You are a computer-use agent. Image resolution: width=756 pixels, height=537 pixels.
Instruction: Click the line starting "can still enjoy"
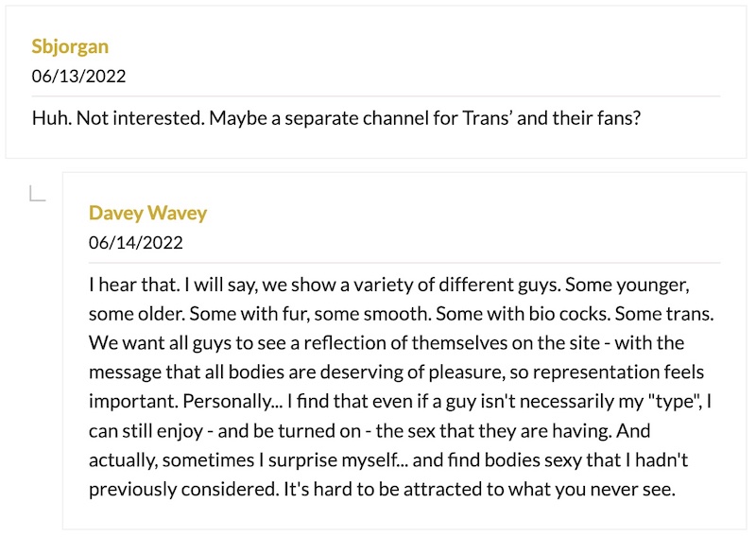point(369,431)
